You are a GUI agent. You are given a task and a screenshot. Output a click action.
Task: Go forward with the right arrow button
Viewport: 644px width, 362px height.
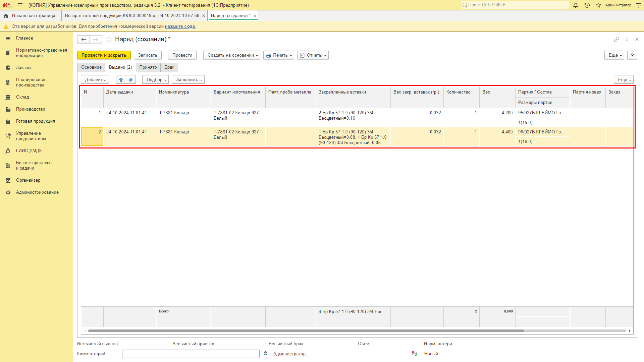pos(96,39)
